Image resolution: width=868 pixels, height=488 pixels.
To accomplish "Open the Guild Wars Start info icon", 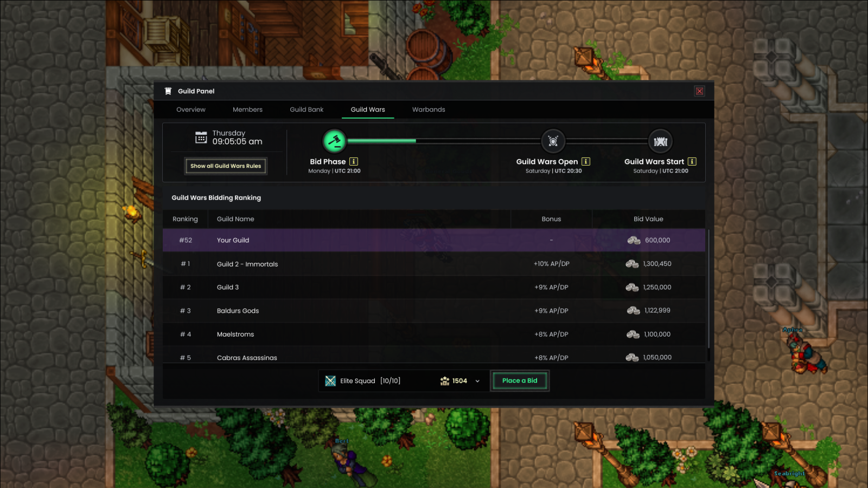I will point(692,161).
